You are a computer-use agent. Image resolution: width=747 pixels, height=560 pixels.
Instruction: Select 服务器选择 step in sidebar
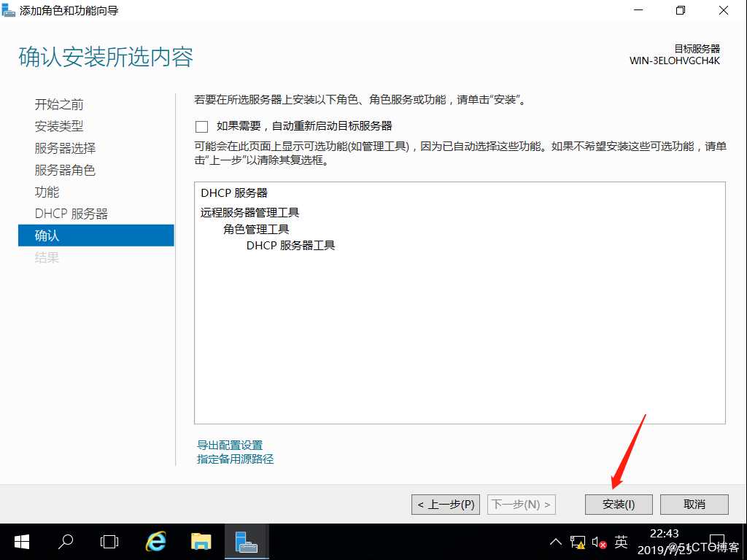pyautogui.click(x=65, y=148)
